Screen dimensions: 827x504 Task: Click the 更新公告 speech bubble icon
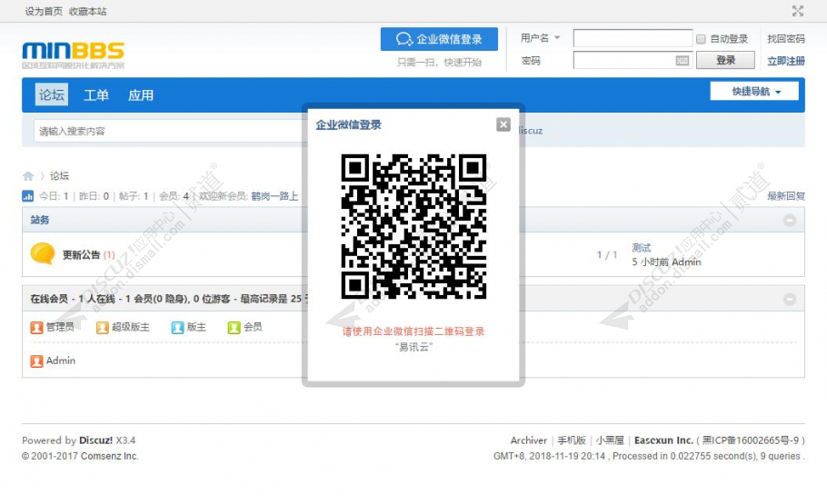point(42,253)
